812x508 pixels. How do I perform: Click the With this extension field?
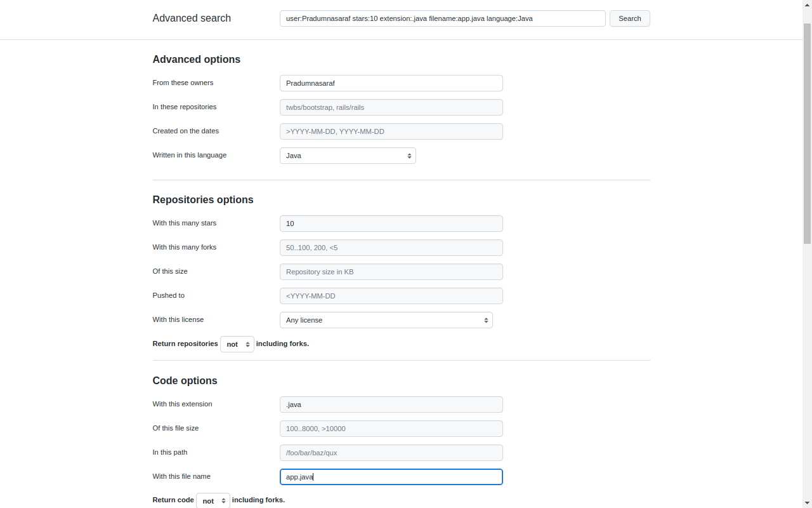(x=391, y=404)
